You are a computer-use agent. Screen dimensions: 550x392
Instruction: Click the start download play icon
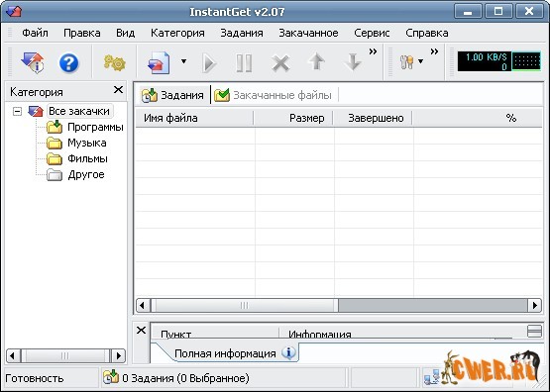click(209, 63)
